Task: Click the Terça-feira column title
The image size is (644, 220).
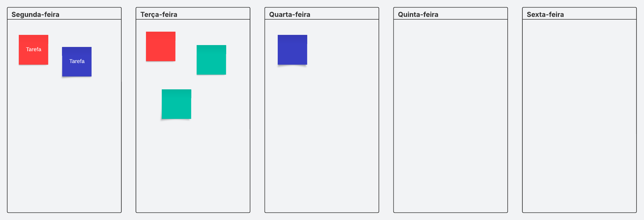Action: [x=159, y=14]
